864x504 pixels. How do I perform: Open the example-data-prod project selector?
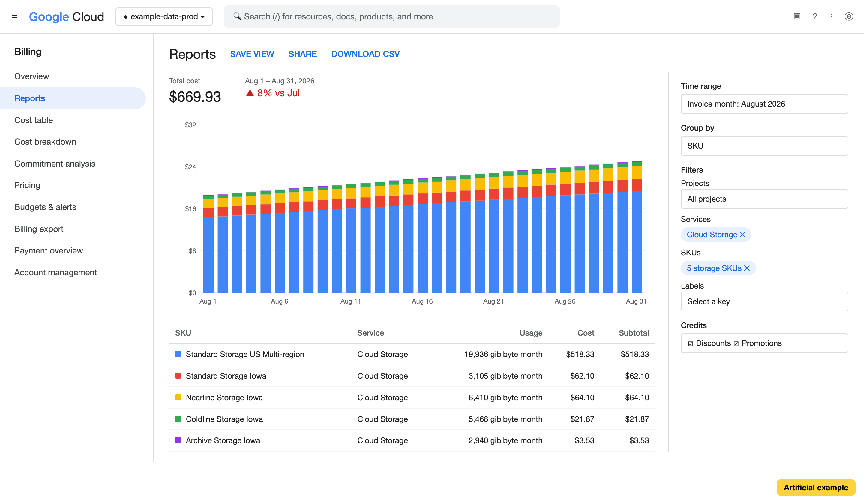click(x=164, y=16)
